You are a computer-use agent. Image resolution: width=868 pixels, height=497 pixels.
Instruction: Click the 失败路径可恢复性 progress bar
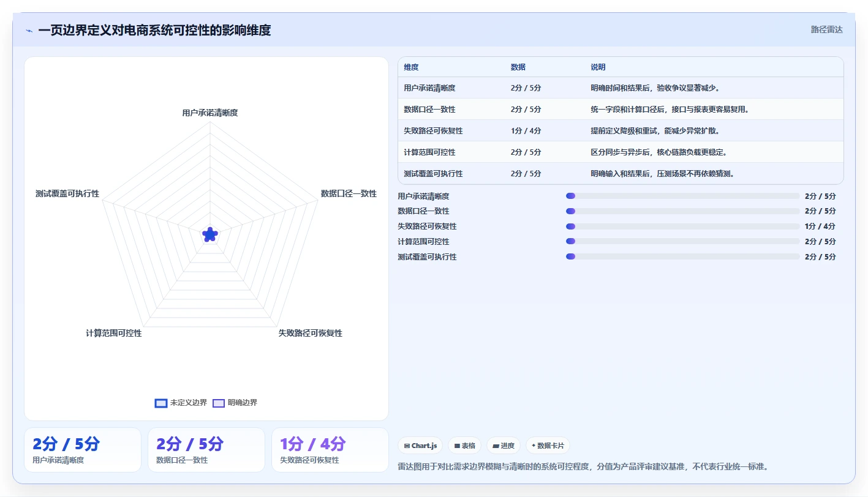pyautogui.click(x=683, y=226)
